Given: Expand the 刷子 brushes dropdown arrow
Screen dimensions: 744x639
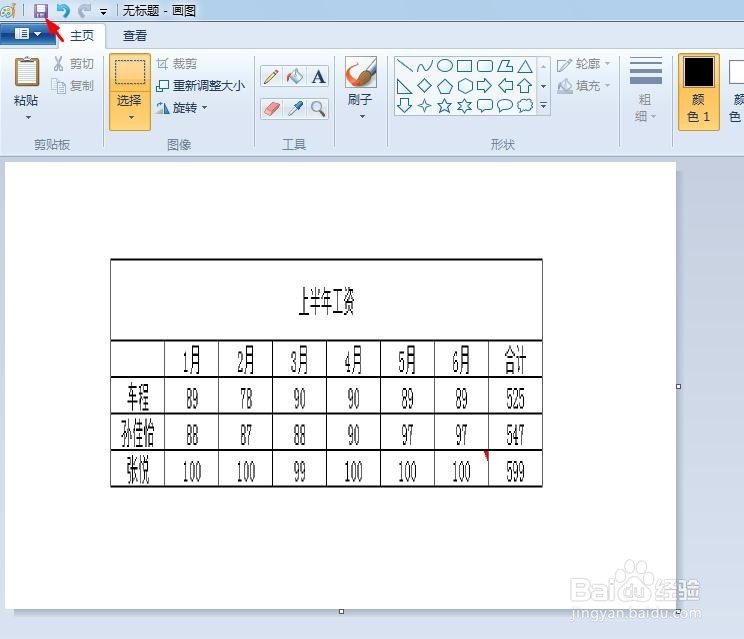Looking at the screenshot, I should click(x=362, y=117).
